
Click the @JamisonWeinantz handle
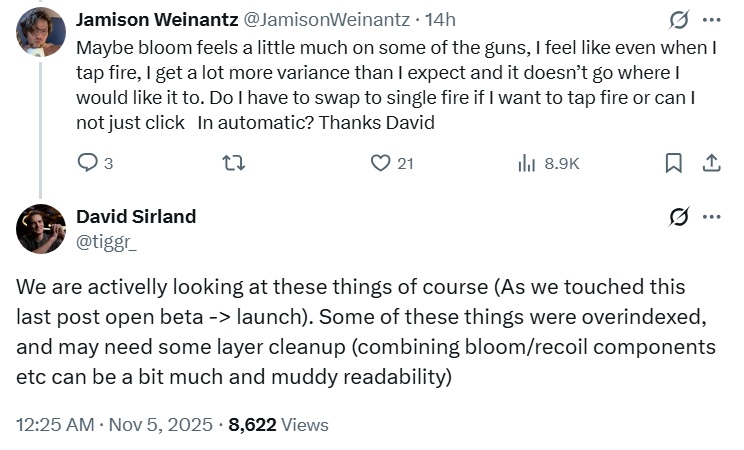coord(324,20)
